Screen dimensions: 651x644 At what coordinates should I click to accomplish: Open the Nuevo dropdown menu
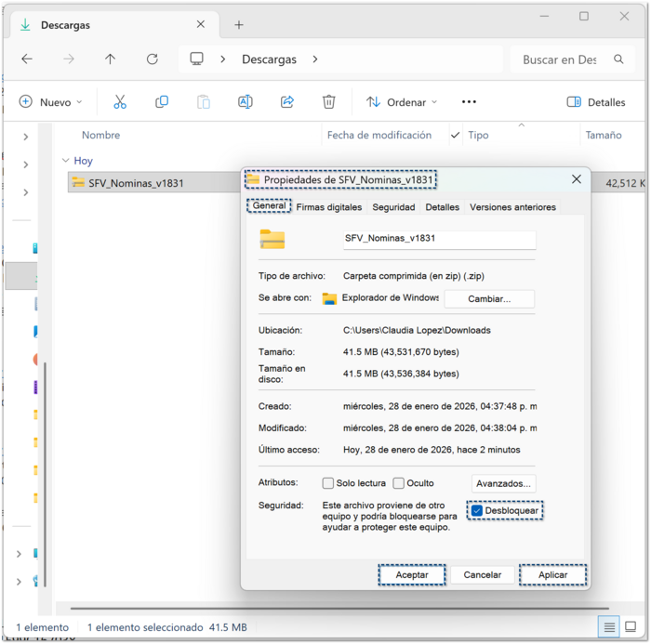51,102
